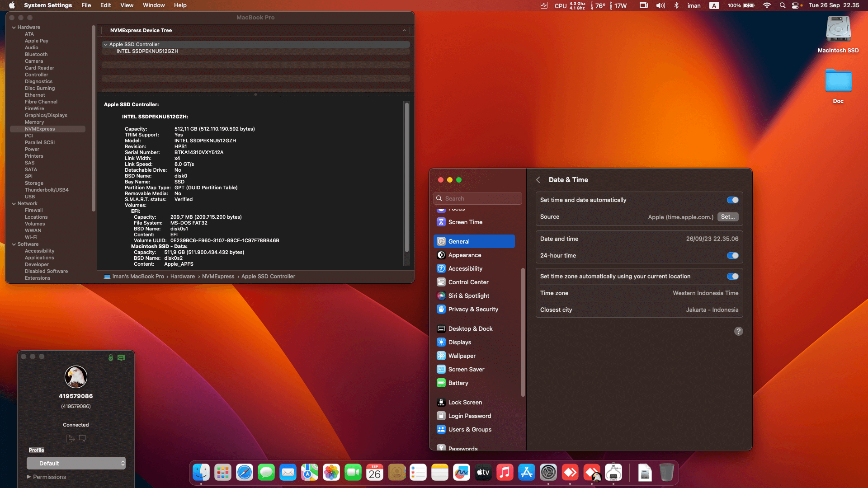Open the Window menu
This screenshot has height=488, width=868.
(x=153, y=5)
